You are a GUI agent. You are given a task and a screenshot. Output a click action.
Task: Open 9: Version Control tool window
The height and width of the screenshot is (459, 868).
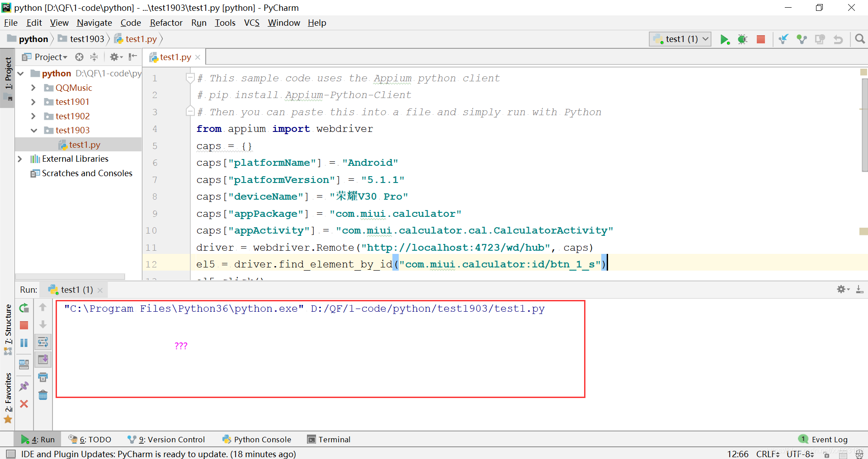166,439
